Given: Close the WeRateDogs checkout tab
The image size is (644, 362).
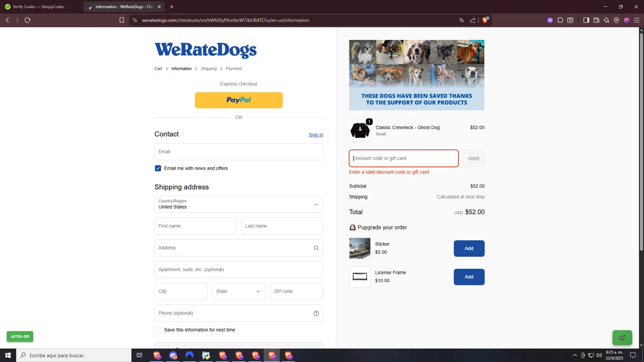Looking at the screenshot, I should (159, 7).
